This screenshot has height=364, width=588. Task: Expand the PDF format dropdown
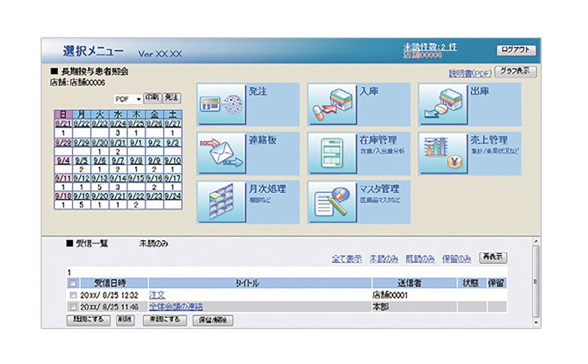(x=138, y=99)
